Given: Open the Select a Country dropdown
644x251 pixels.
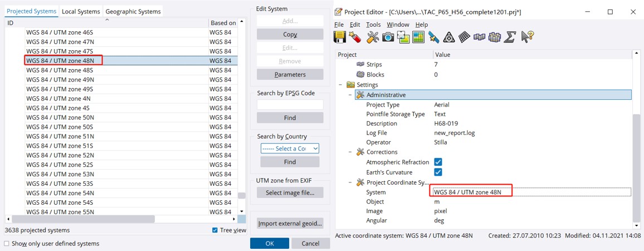Looking at the screenshot, I should 290,148.
